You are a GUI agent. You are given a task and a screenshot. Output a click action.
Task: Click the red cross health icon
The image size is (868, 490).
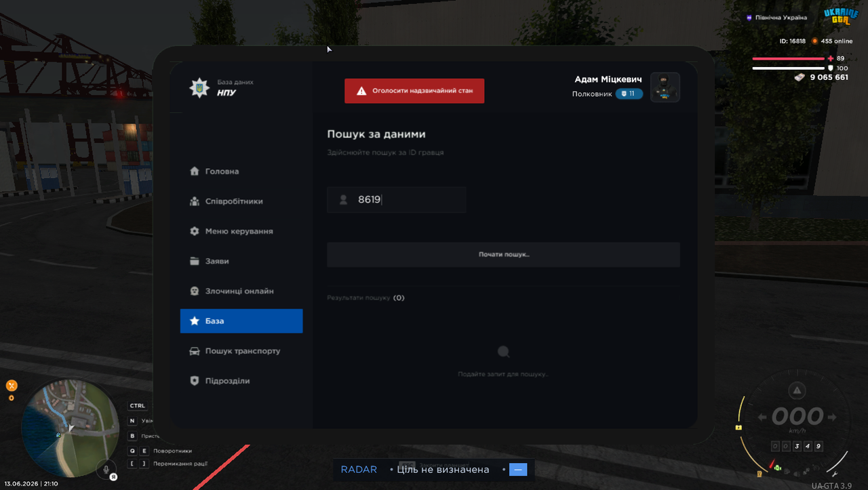(x=831, y=58)
